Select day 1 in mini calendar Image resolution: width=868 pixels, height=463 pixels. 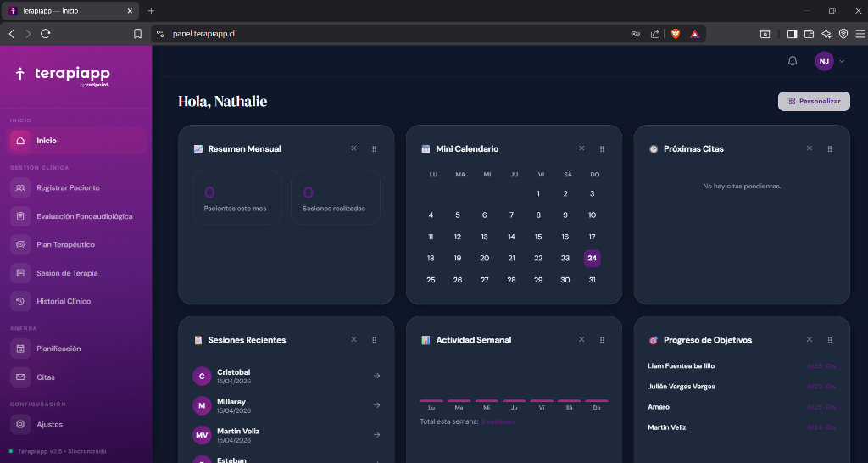538,194
